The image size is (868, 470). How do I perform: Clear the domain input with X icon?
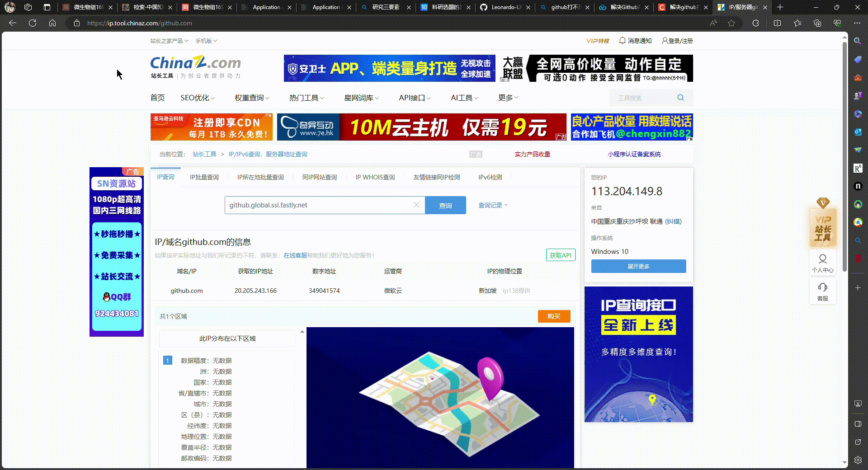(416, 205)
